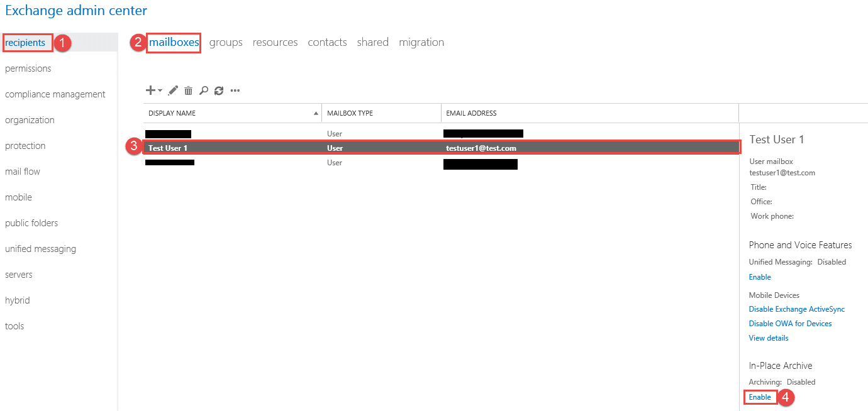868x411 pixels.
Task: Click Disable Exchange ActiveSync link
Action: (797, 309)
